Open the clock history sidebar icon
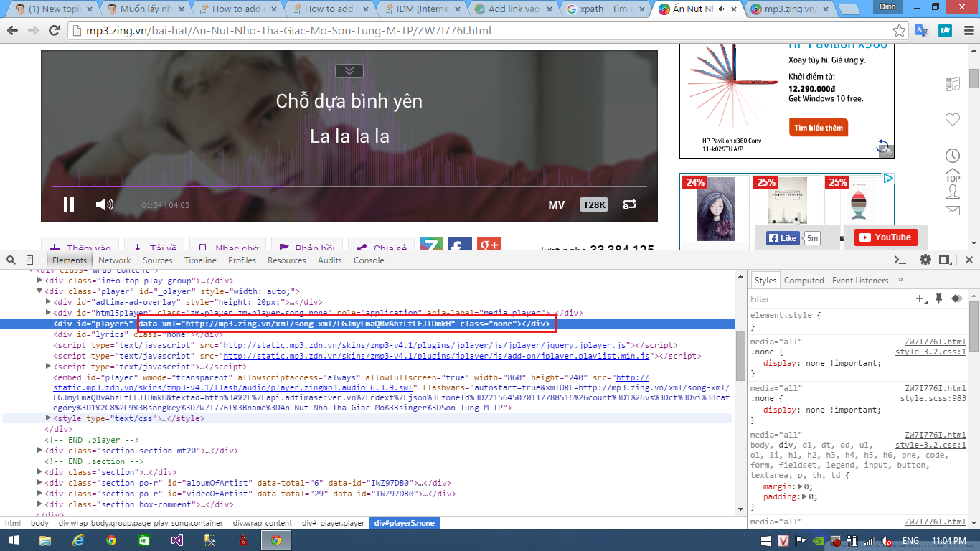Screen dimensions: 980x551 [x=952, y=156]
